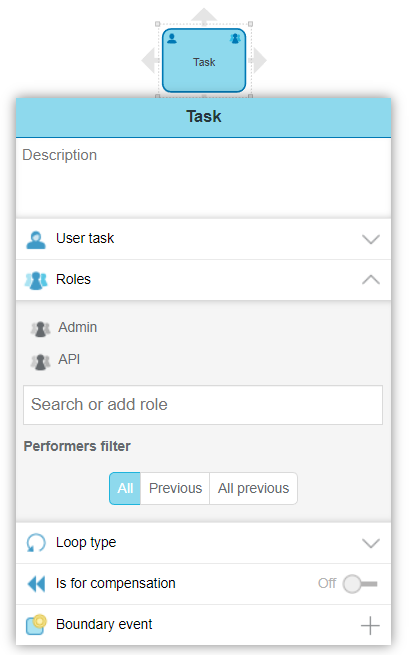Image resolution: width=415 pixels, height=655 pixels.
Task: Click the Admin role icon
Action: [x=41, y=329]
